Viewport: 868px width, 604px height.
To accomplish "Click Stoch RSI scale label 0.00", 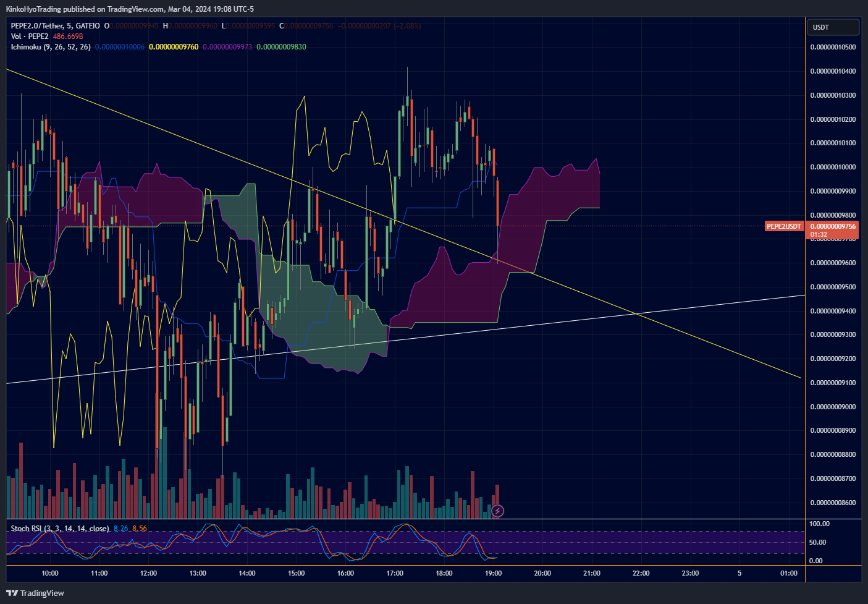I will 815,561.
